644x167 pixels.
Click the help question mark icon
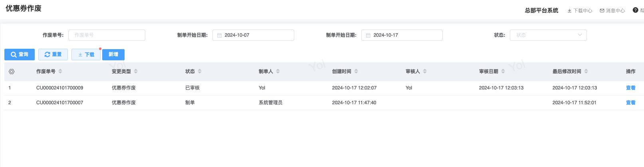(x=635, y=10)
